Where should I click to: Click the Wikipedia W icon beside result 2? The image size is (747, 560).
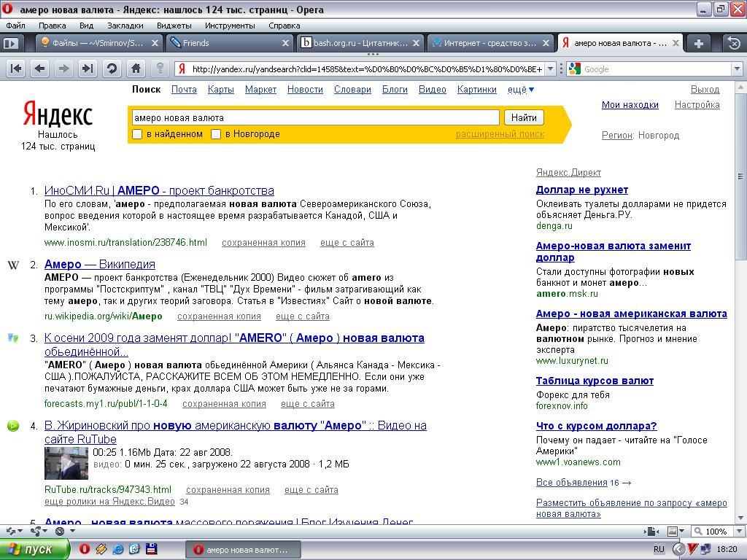13,265
